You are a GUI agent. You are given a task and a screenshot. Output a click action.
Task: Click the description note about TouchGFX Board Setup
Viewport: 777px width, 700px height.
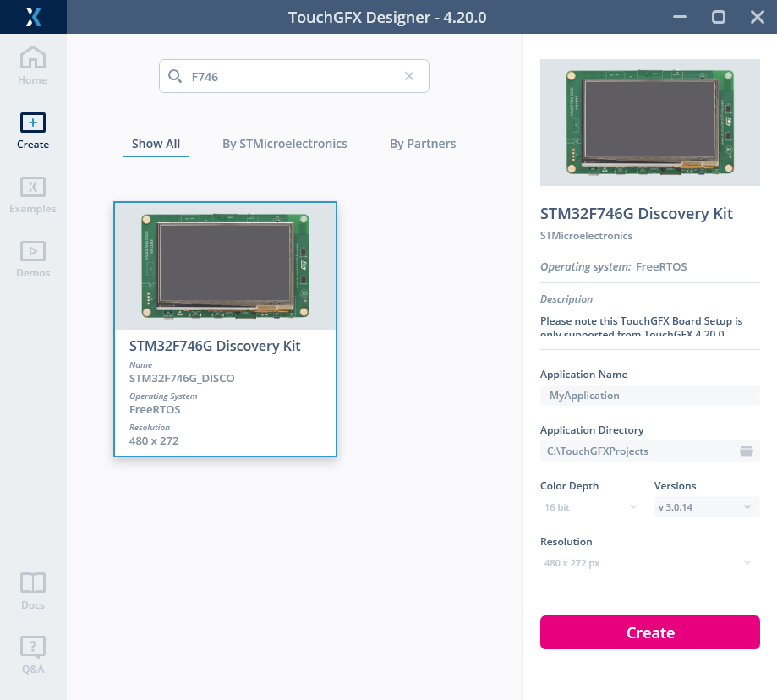point(641,326)
